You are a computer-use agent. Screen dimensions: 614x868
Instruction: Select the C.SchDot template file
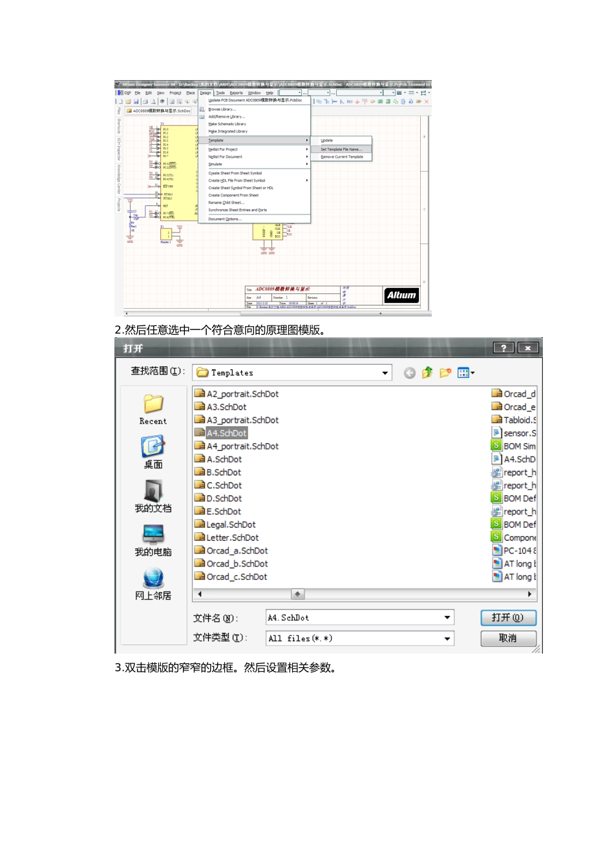(218, 485)
